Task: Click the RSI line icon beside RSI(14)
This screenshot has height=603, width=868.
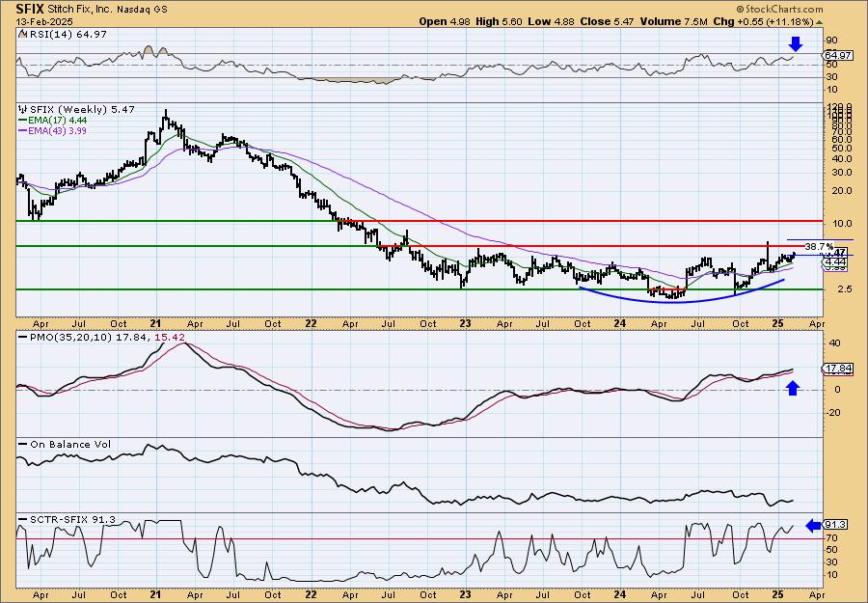Action: click(22, 35)
